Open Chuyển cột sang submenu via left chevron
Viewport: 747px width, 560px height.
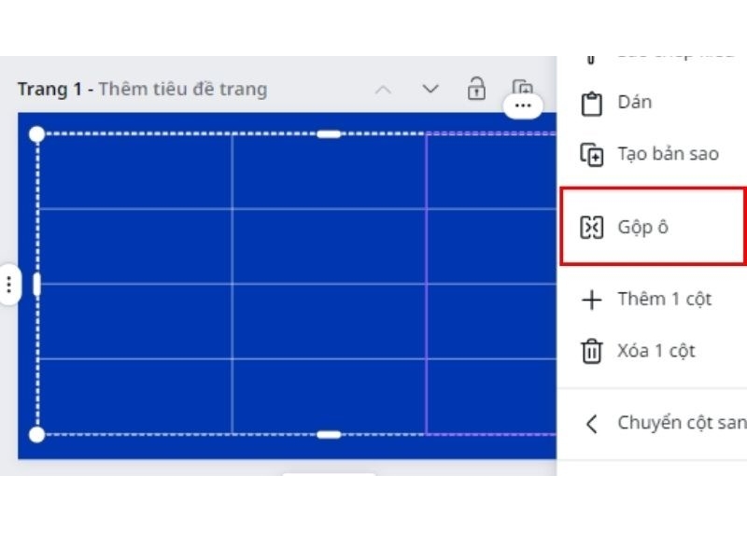[589, 422]
